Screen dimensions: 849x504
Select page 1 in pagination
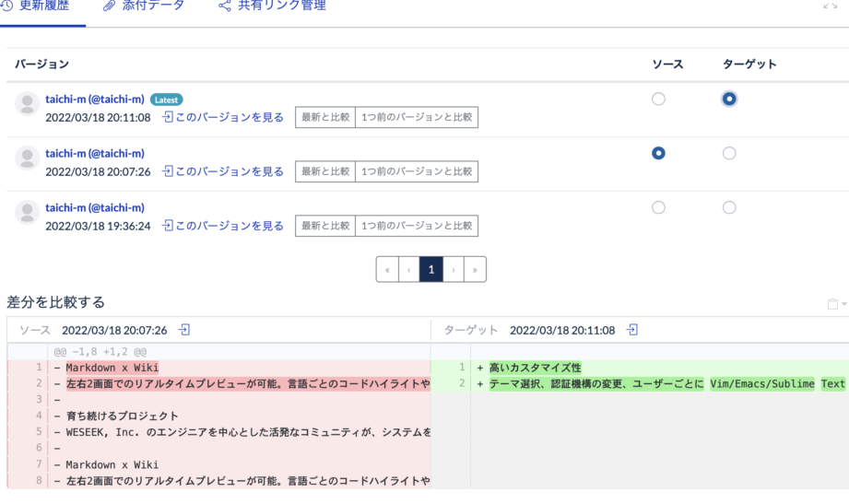pyautogui.click(x=431, y=269)
